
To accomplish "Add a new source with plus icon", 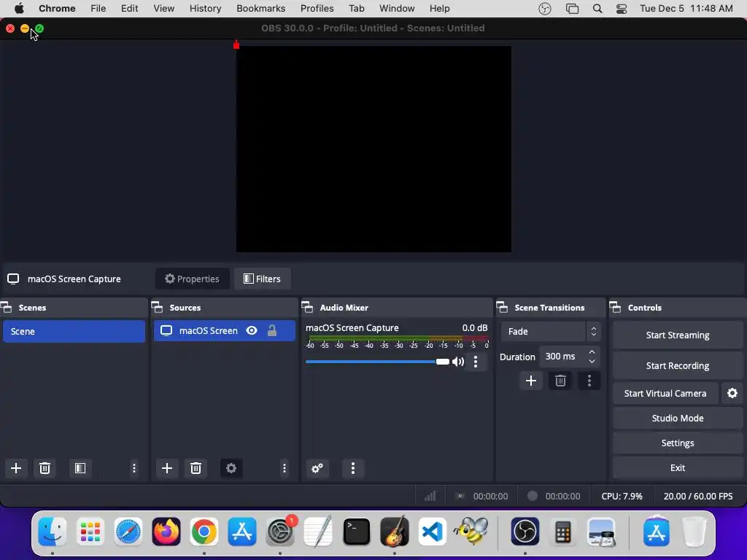I will [x=167, y=468].
